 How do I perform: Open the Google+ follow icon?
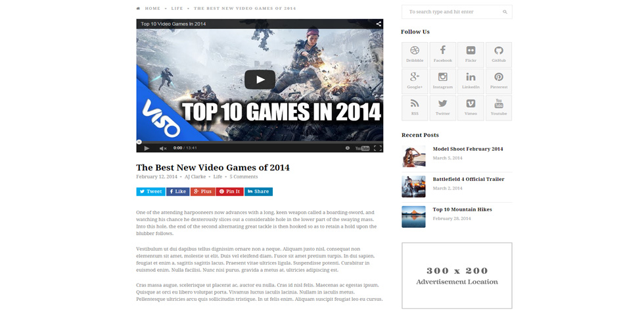[415, 82]
